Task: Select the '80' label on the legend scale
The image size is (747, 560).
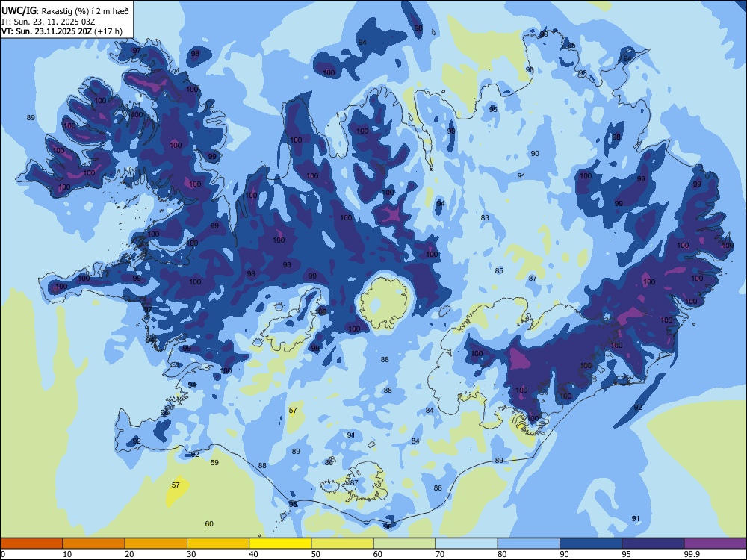Action: pyautogui.click(x=502, y=554)
